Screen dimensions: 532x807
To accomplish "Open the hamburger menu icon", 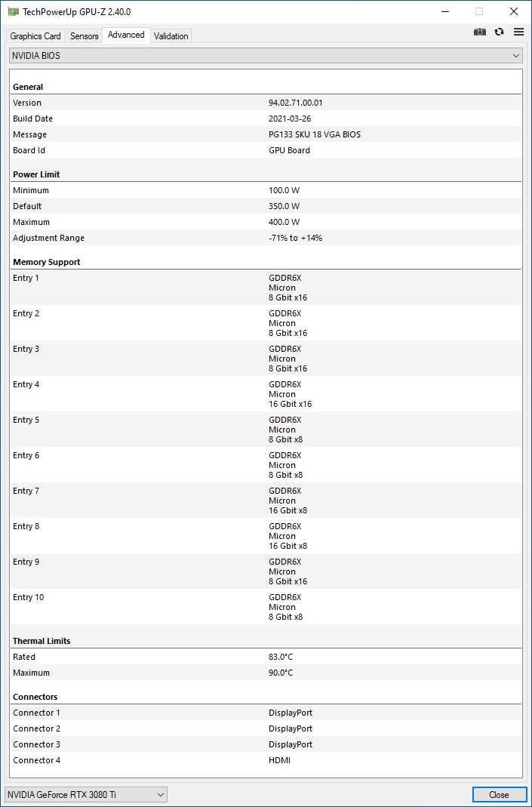I will point(518,32).
